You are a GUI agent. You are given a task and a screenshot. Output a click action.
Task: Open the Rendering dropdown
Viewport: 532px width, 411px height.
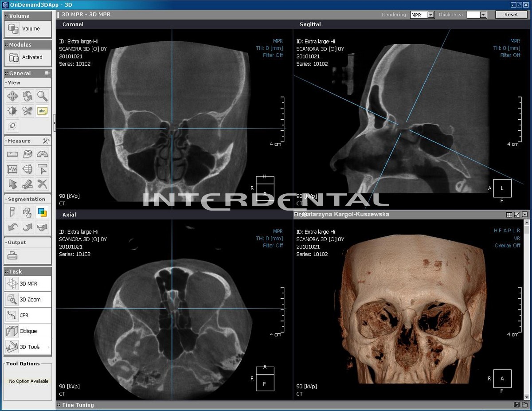[430, 15]
